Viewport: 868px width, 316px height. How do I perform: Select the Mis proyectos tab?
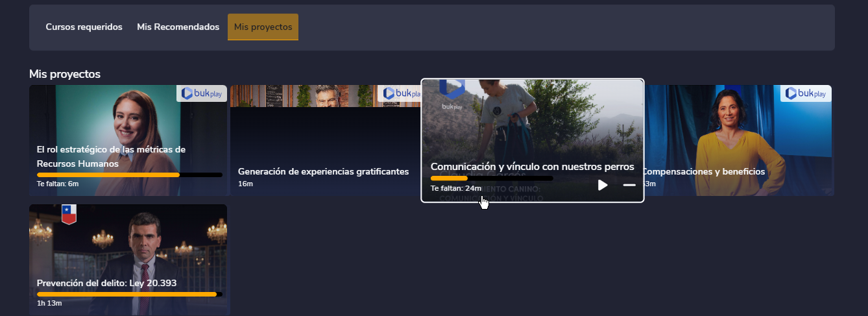coord(263,27)
